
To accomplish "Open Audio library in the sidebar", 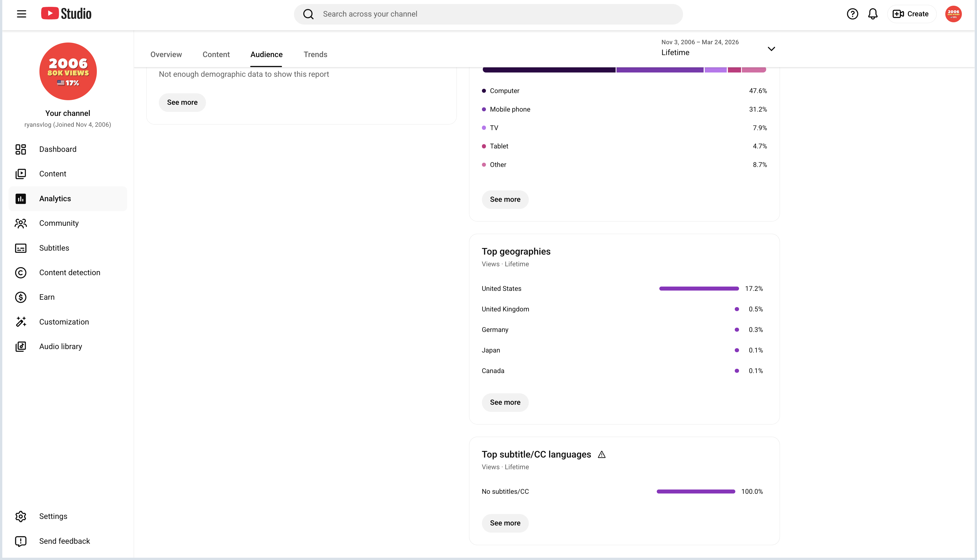I will tap(68, 347).
